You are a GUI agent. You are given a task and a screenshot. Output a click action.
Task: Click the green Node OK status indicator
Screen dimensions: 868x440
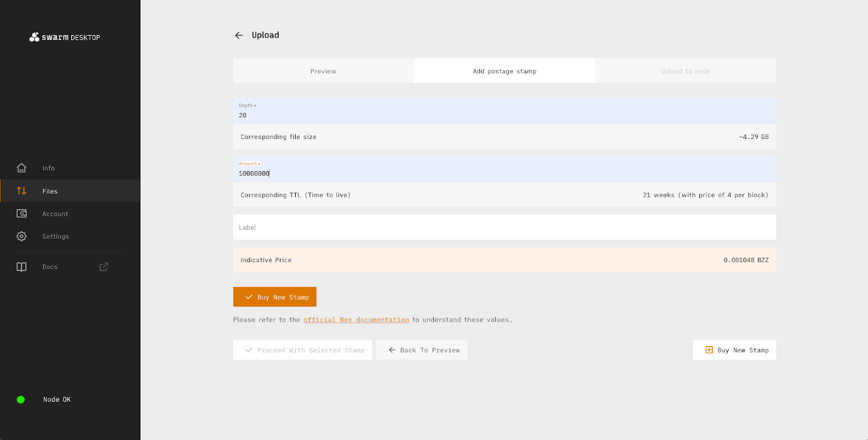(21, 400)
